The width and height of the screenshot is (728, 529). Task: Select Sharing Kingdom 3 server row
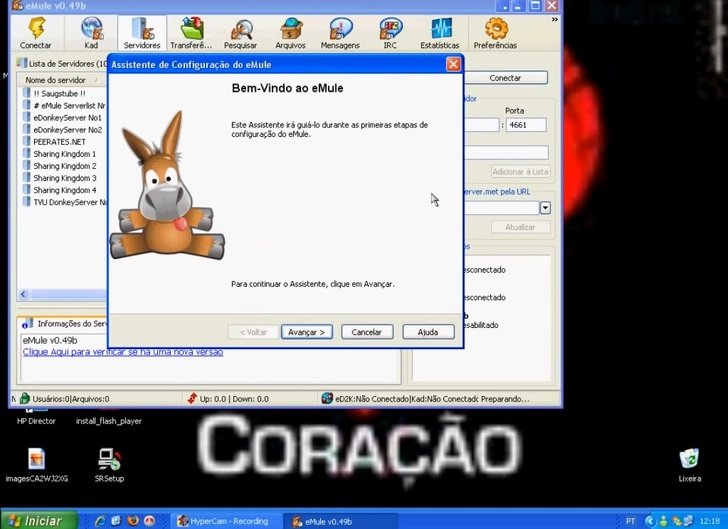pyautogui.click(x=64, y=178)
